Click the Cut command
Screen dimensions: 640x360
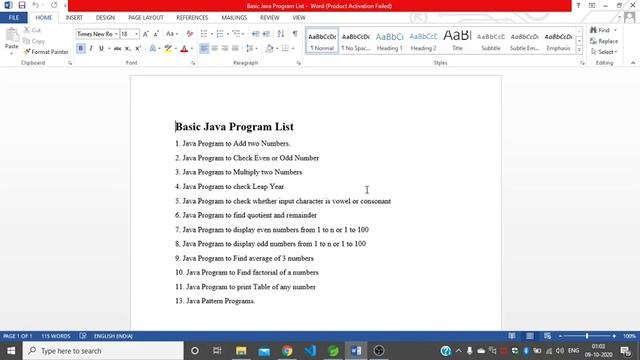[x=32, y=30]
